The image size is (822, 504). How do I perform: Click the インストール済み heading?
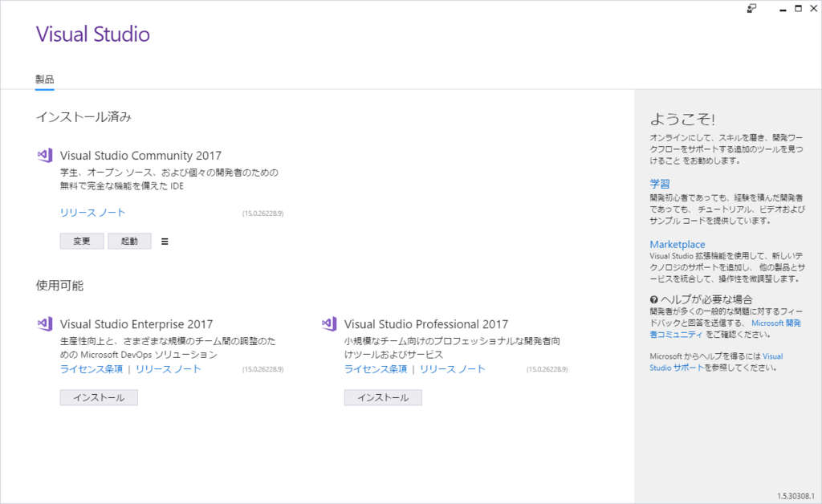83,117
